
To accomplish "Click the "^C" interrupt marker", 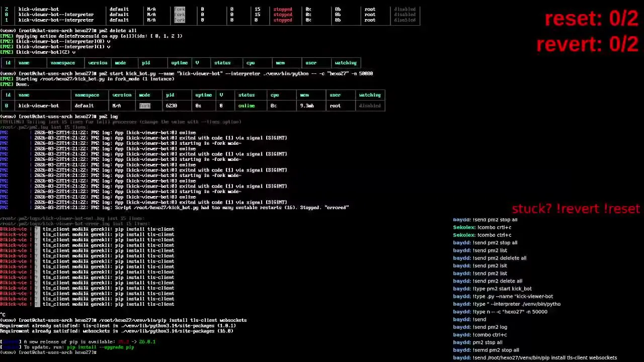I will point(3,315).
